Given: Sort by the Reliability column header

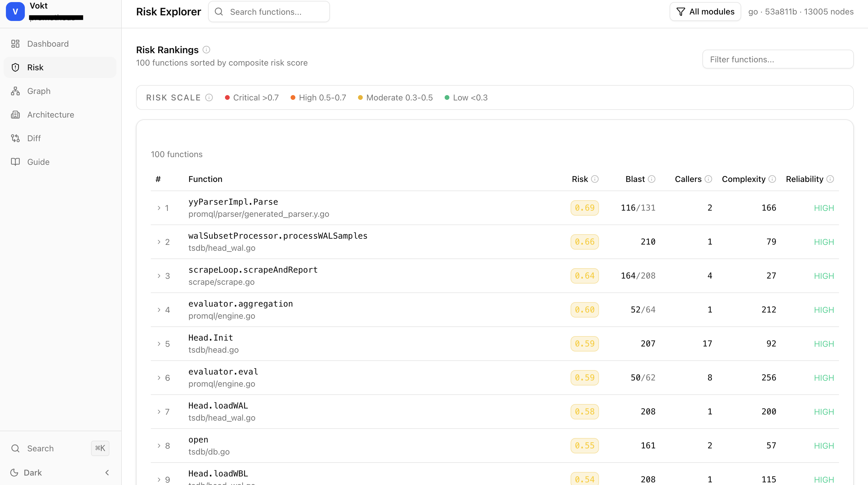Looking at the screenshot, I should point(804,179).
